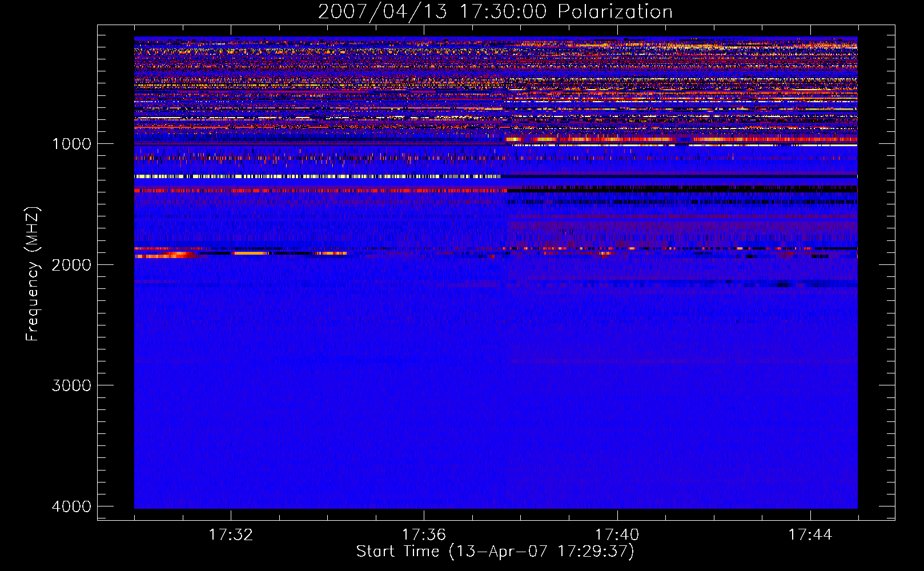Click the 'Start Time (13-Apr-07 17:29:37)' label
Image resolution: width=924 pixels, height=571 pixels.
(x=495, y=552)
